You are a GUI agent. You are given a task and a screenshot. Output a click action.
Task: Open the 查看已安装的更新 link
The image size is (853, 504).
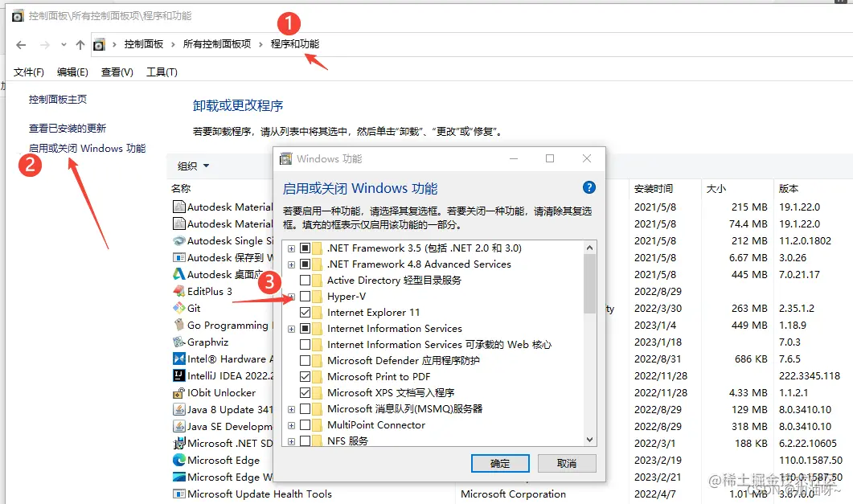68,129
